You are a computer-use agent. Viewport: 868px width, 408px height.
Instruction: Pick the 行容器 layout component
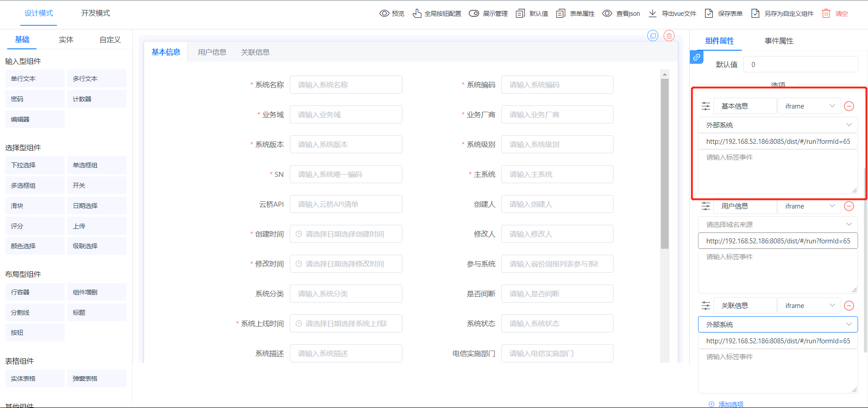[35, 292]
